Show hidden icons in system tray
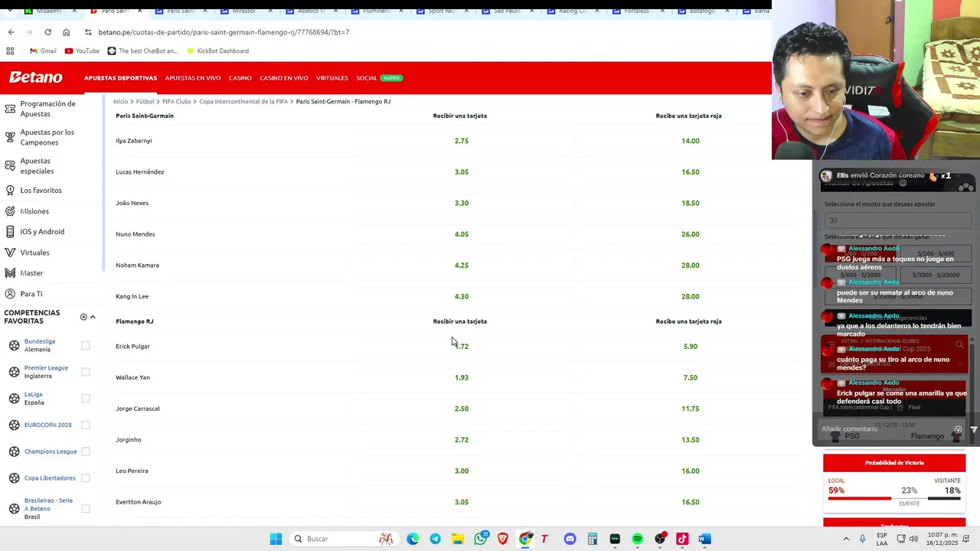980x551 pixels. click(846, 539)
